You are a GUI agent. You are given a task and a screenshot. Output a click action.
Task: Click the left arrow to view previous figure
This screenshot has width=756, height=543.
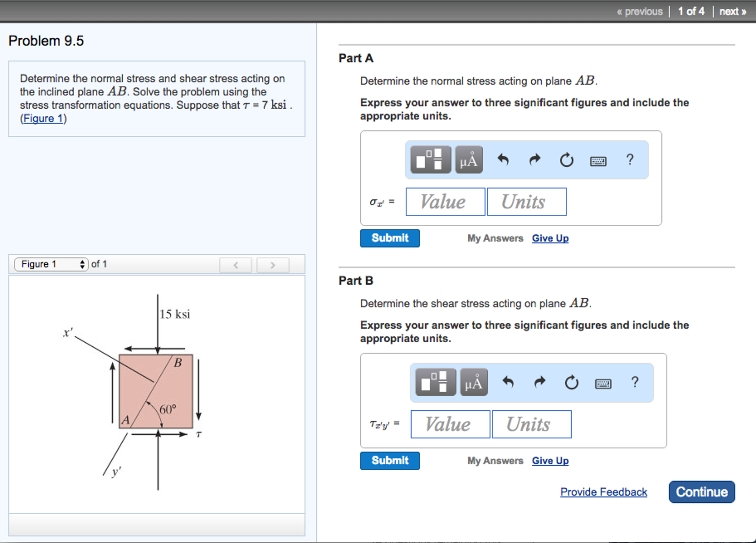(x=235, y=265)
